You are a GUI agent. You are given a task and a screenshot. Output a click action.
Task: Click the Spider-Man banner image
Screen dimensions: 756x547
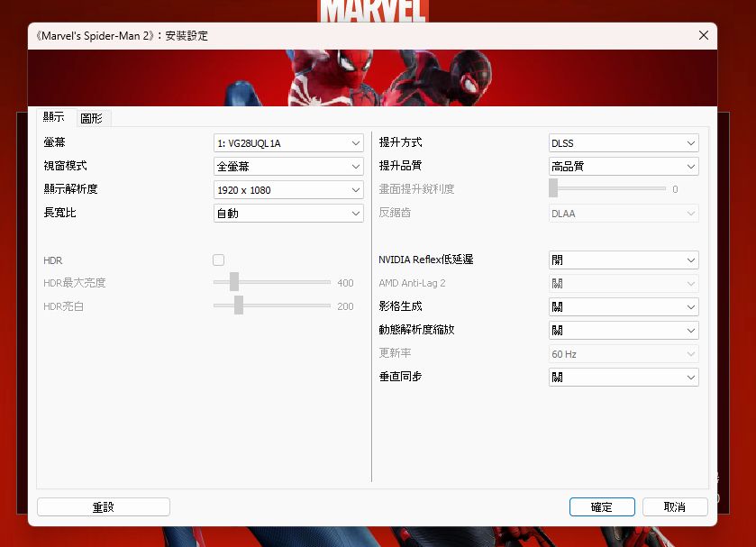372,77
